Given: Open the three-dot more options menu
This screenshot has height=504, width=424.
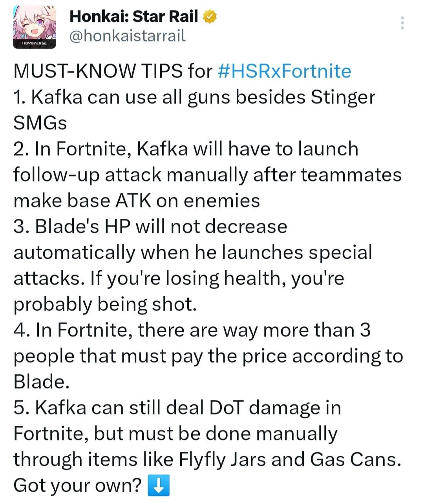Looking at the screenshot, I should pyautogui.click(x=402, y=23).
